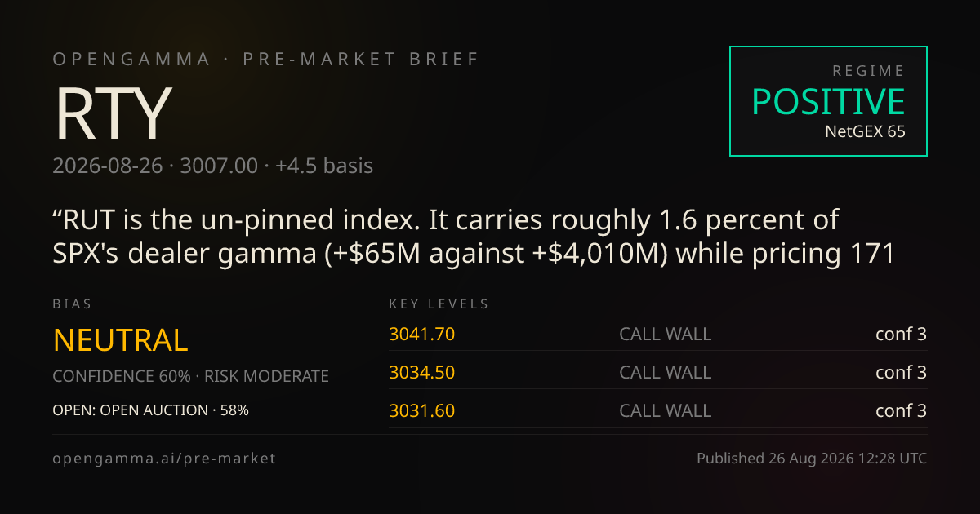Click the third CALL WALL row label
980x514 pixels.
pos(665,410)
